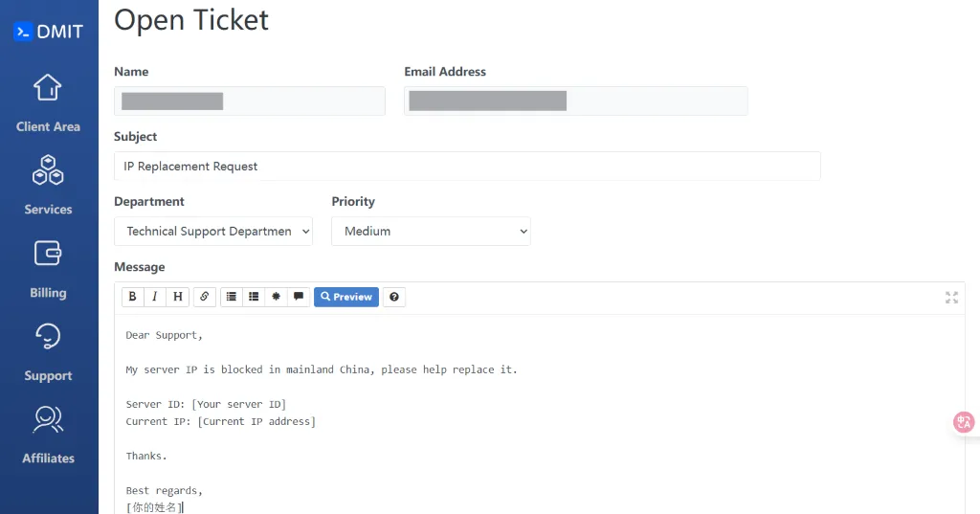
Task: Open the editor help question mark
Action: tap(394, 297)
